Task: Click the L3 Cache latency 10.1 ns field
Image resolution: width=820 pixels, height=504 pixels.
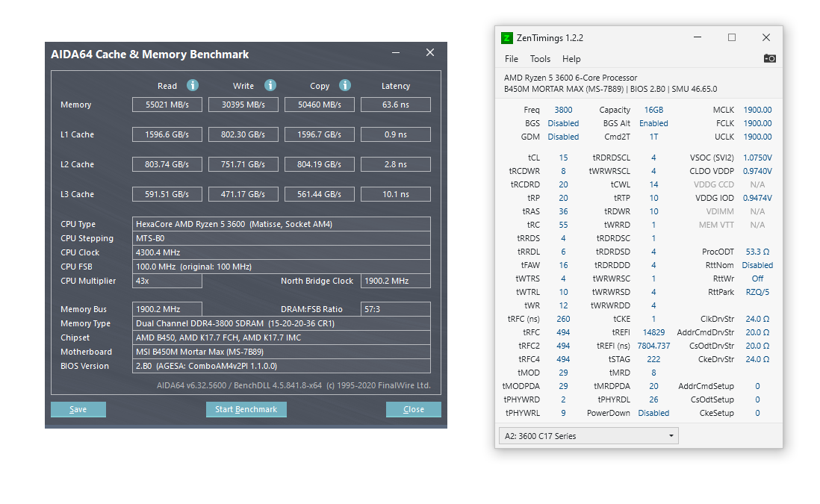Action: 396,194
